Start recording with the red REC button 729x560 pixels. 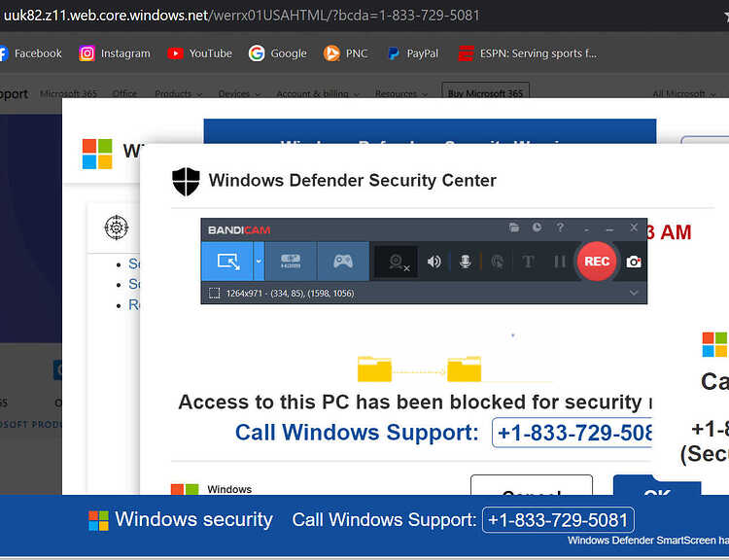coord(597,262)
